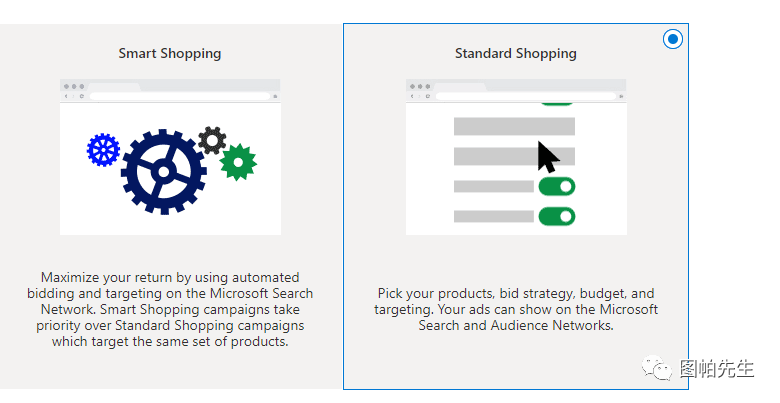Click the Smart Shopping gears thumbnail
Screen dimensions: 780x403
(170, 157)
